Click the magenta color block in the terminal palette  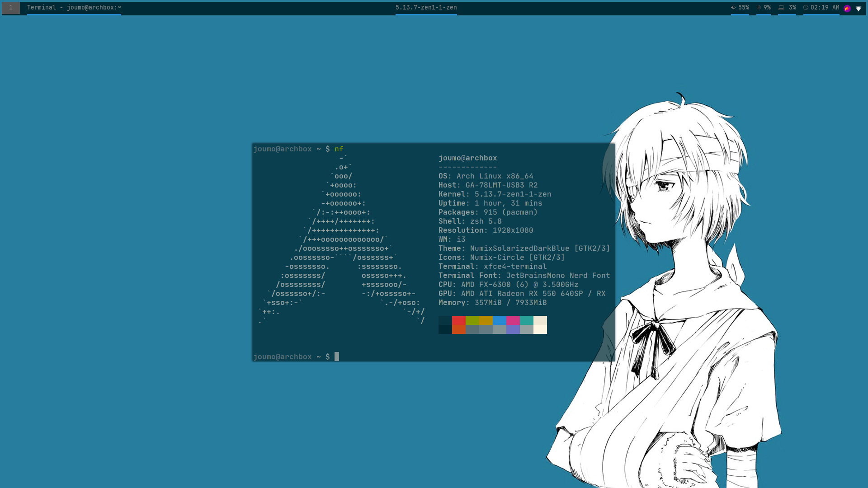513,320
